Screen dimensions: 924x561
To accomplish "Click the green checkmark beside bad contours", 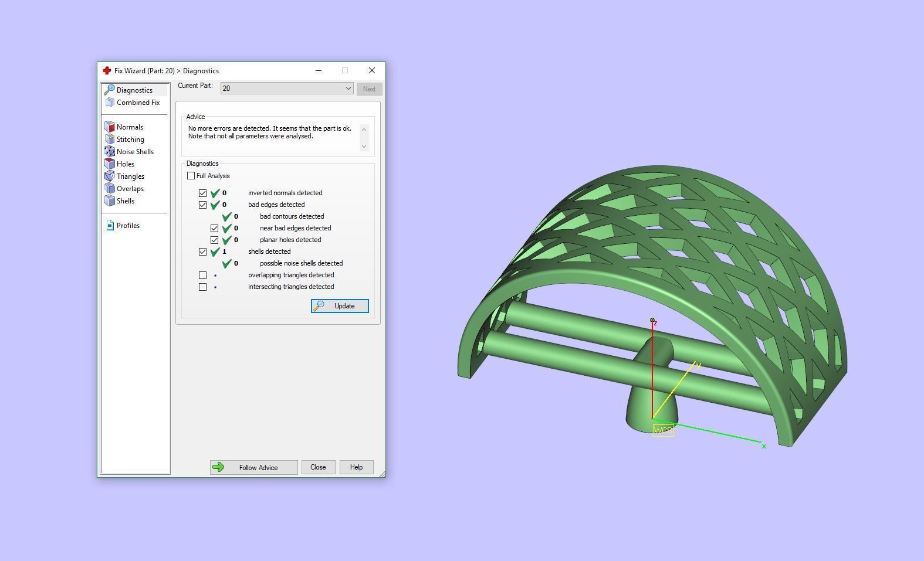I will pyautogui.click(x=227, y=216).
